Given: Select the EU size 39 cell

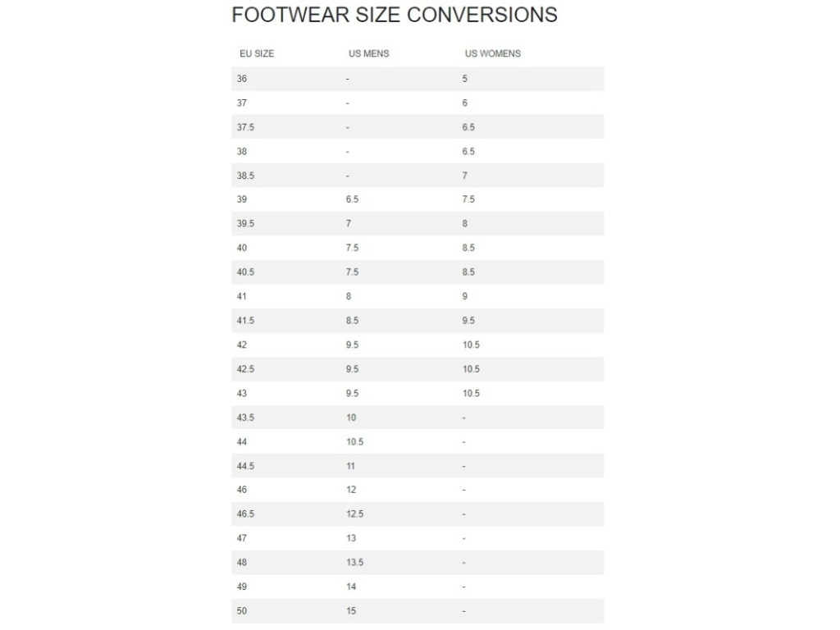Looking at the screenshot, I should click(242, 199).
